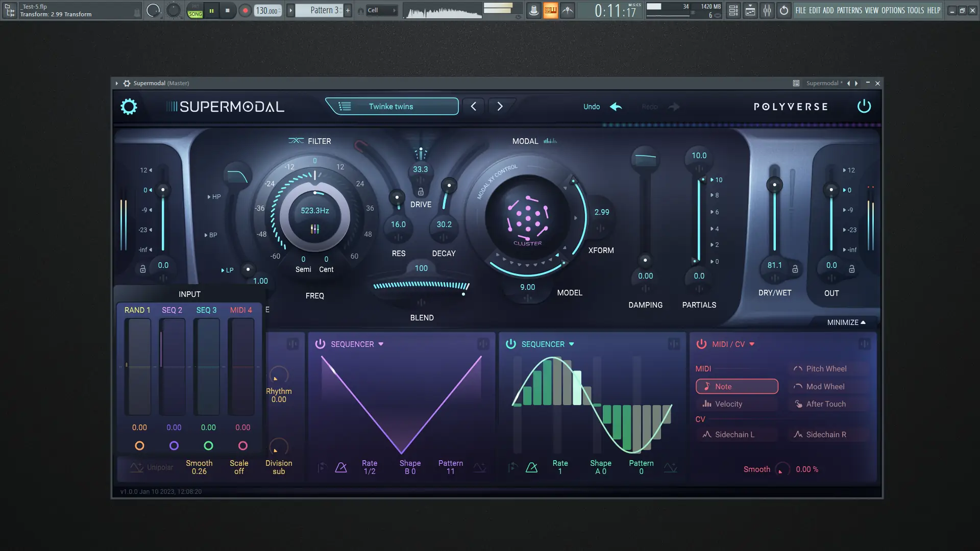Click the Drive lock icon
This screenshot has width=980, height=551.
click(421, 192)
